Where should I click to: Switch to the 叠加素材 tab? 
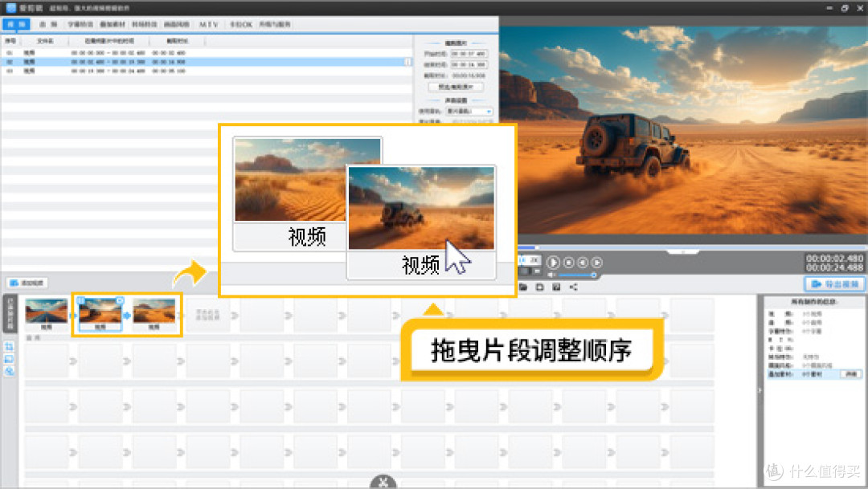113,24
